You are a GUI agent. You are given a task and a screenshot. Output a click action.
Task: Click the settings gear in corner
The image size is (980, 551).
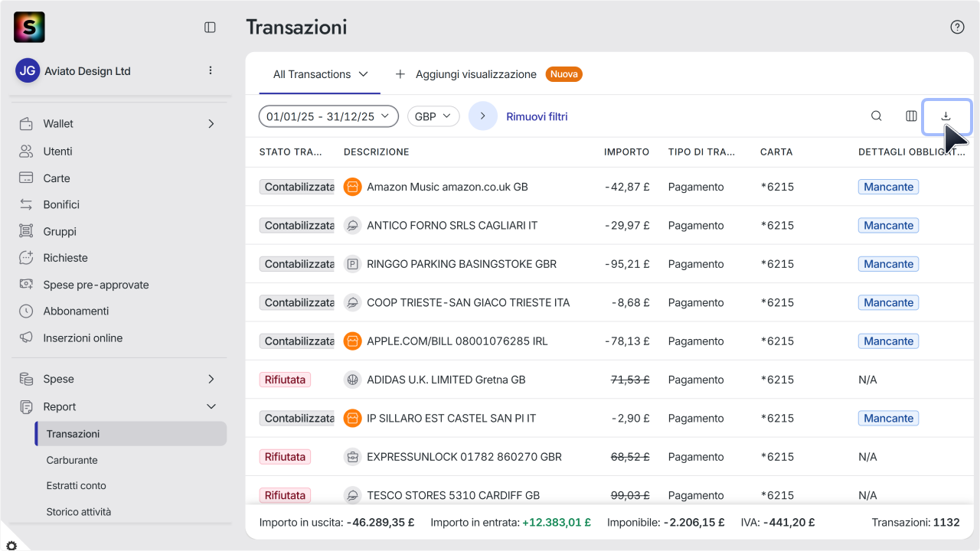(11, 545)
